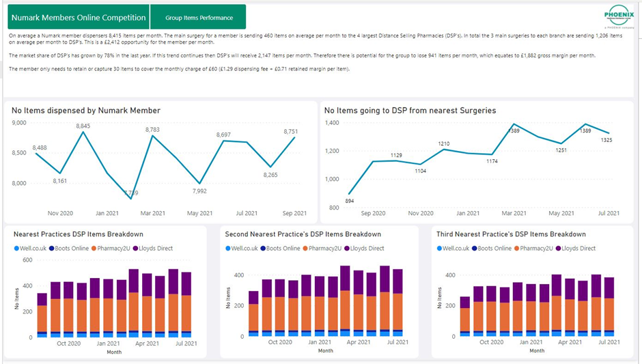Click Nov 2020 axis label on dispensed chart
642x364 pixels.
(x=60, y=213)
